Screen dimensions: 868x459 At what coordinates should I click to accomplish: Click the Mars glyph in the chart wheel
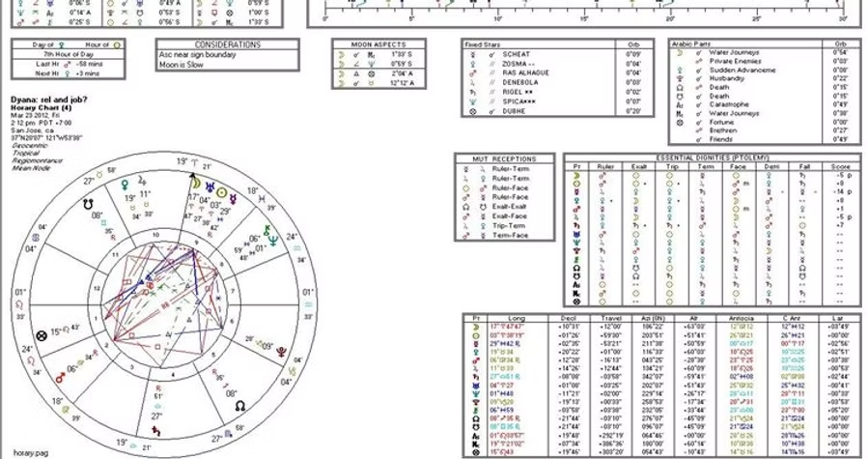60,378
